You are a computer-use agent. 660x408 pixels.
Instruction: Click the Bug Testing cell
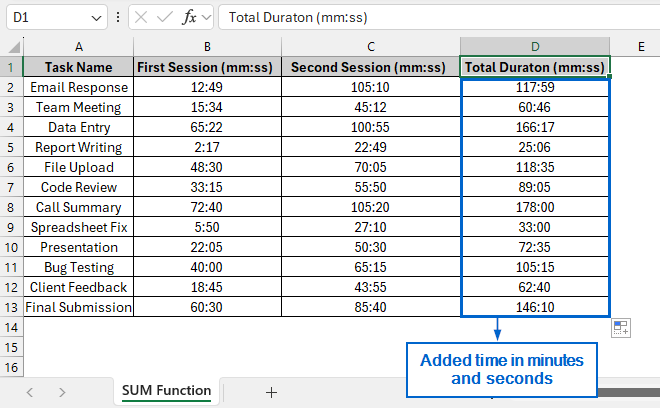(x=79, y=267)
